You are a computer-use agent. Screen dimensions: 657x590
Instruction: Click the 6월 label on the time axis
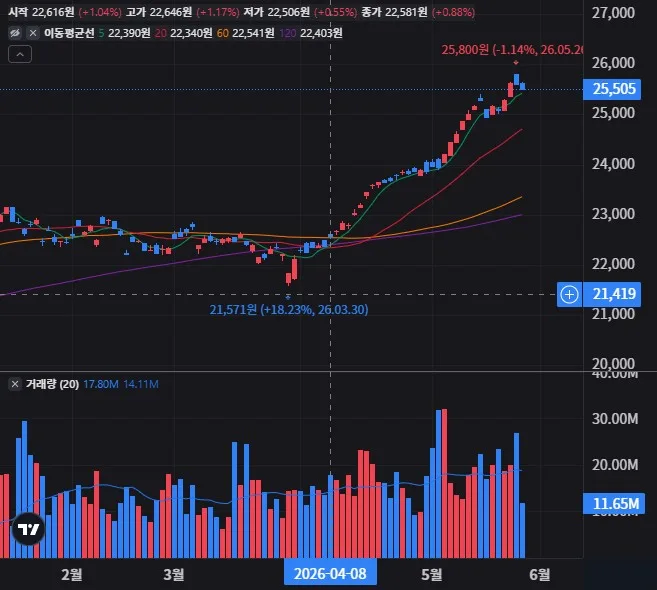point(540,574)
